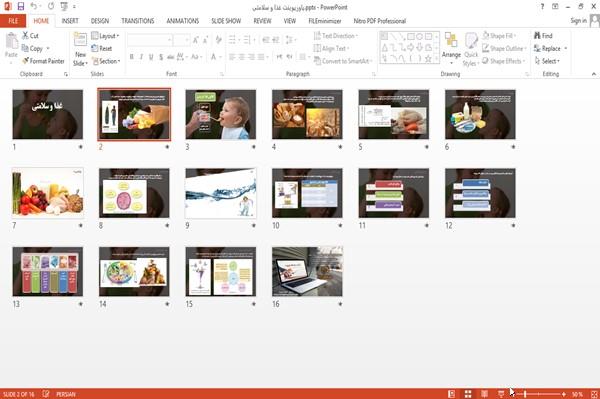The image size is (600, 399).
Task: Click Slide Sorter view icon in status bar
Action: [468, 394]
